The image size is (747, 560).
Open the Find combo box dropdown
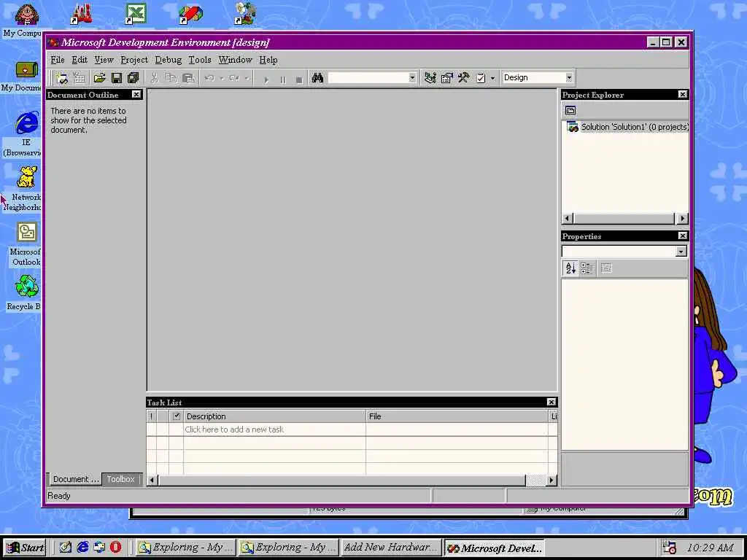[x=412, y=77]
